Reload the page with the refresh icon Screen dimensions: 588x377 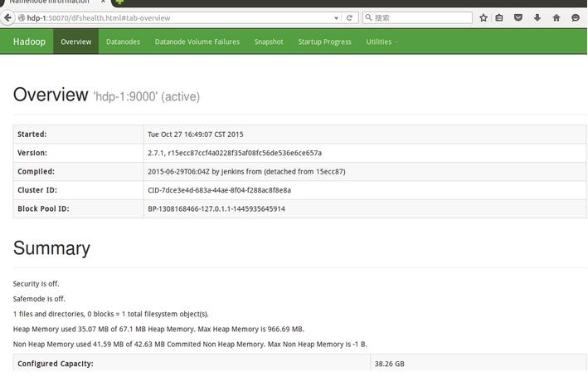[349, 17]
